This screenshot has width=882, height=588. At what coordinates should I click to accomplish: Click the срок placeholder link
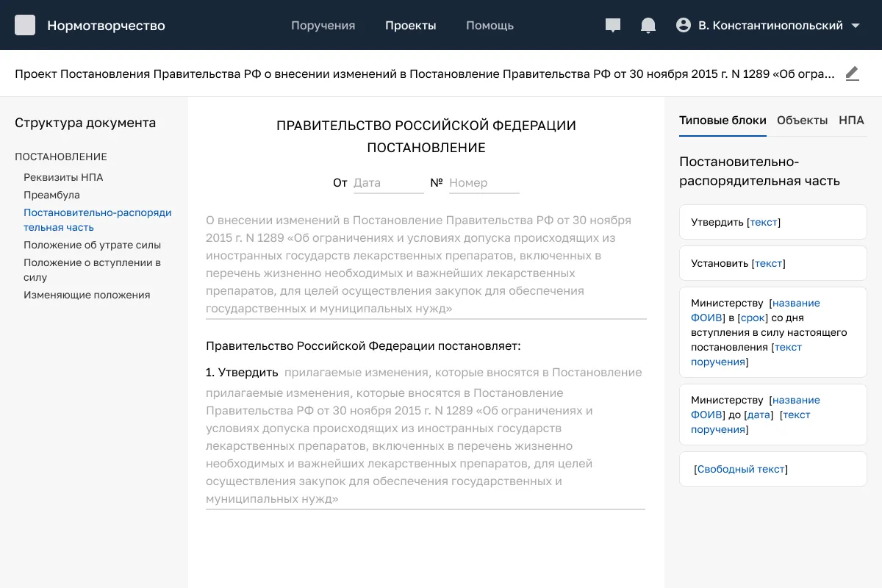pyautogui.click(x=753, y=318)
